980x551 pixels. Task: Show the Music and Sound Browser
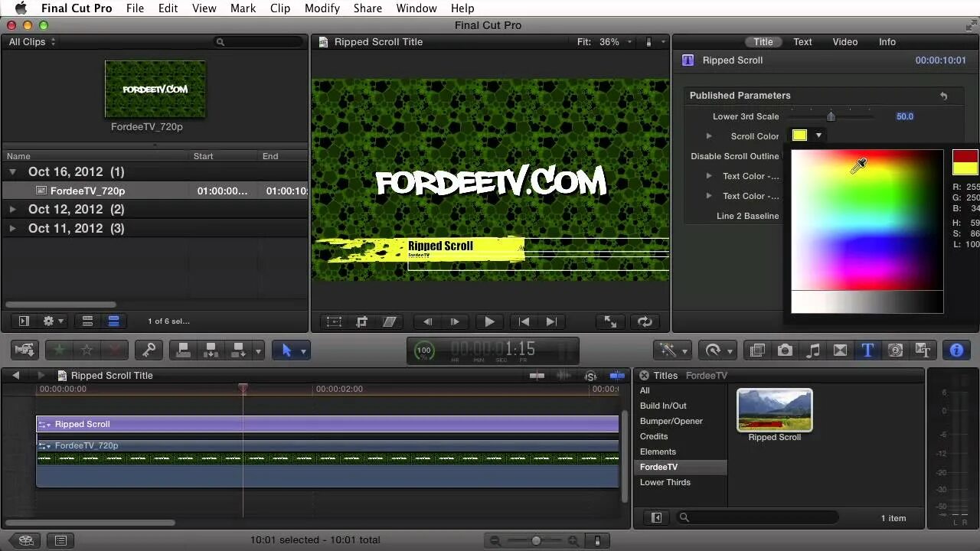coord(812,350)
